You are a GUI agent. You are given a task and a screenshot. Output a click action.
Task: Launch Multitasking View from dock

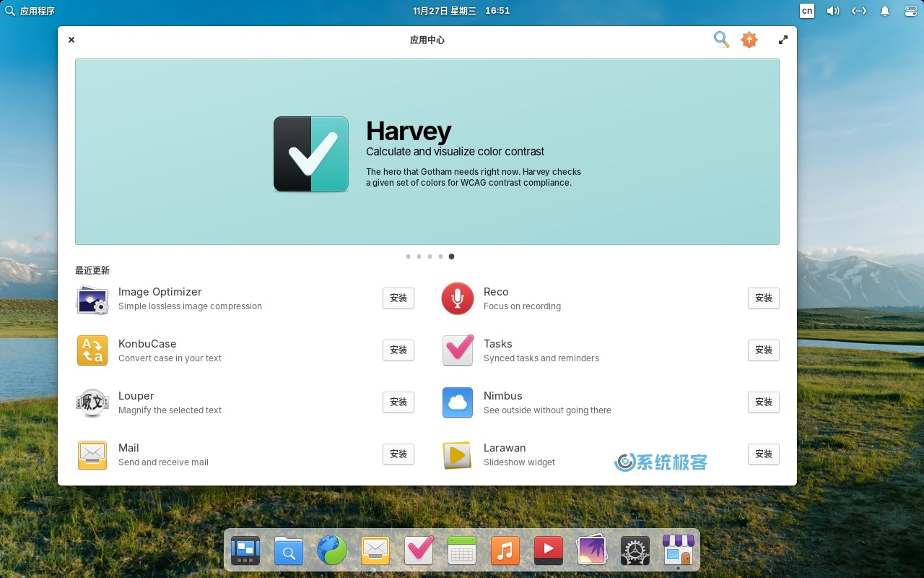pyautogui.click(x=245, y=551)
